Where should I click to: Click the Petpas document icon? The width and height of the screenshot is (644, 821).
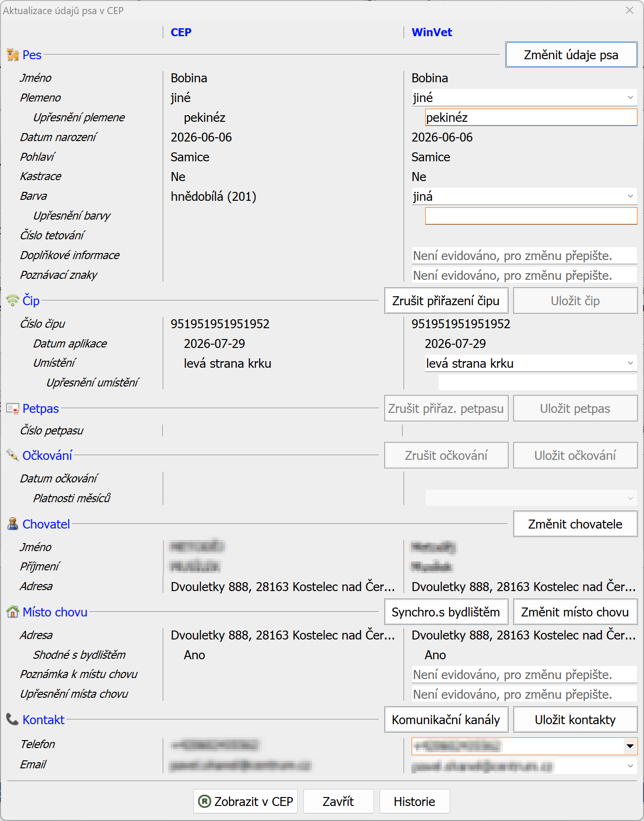13,409
